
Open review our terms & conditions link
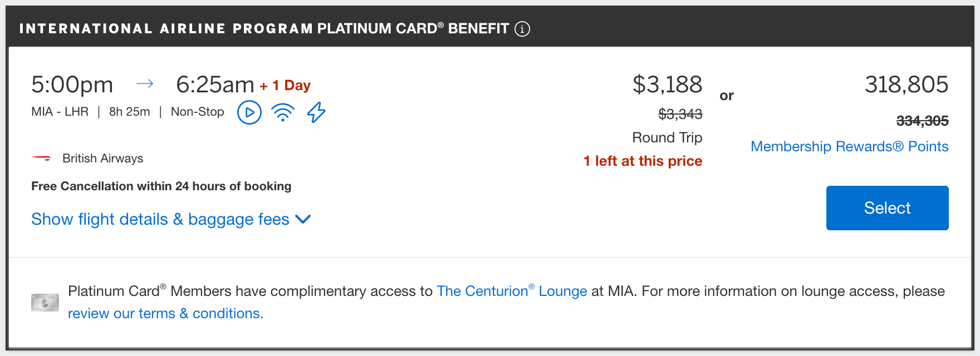pos(165,313)
